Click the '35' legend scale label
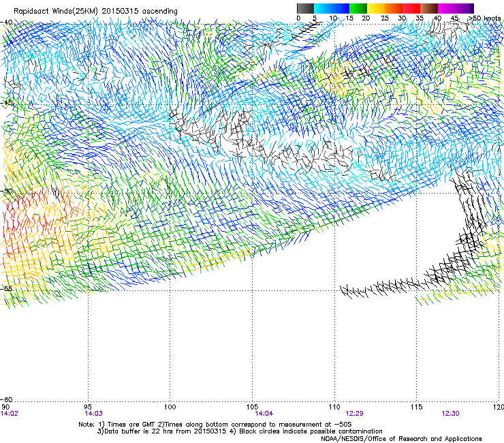 420,18
